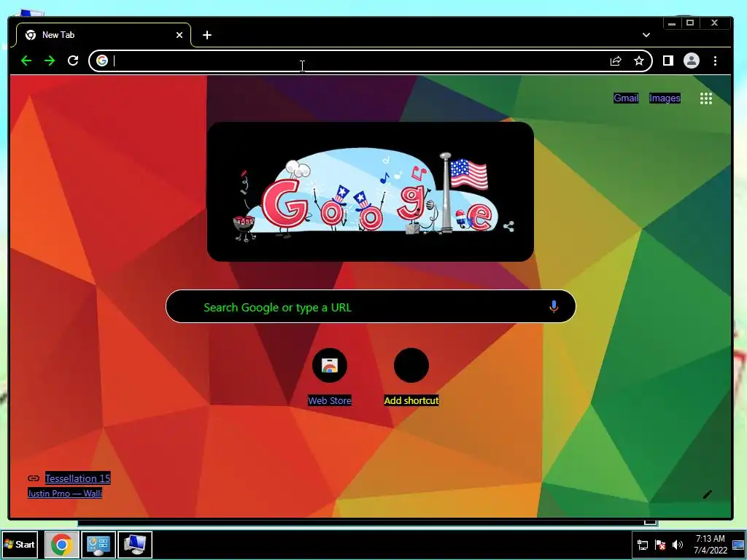Select the New Tab tab

(104, 35)
